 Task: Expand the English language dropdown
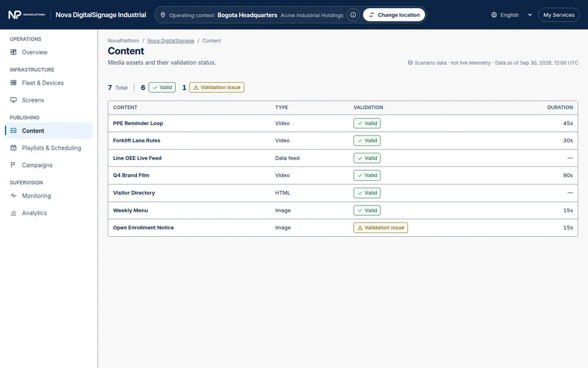pos(511,15)
